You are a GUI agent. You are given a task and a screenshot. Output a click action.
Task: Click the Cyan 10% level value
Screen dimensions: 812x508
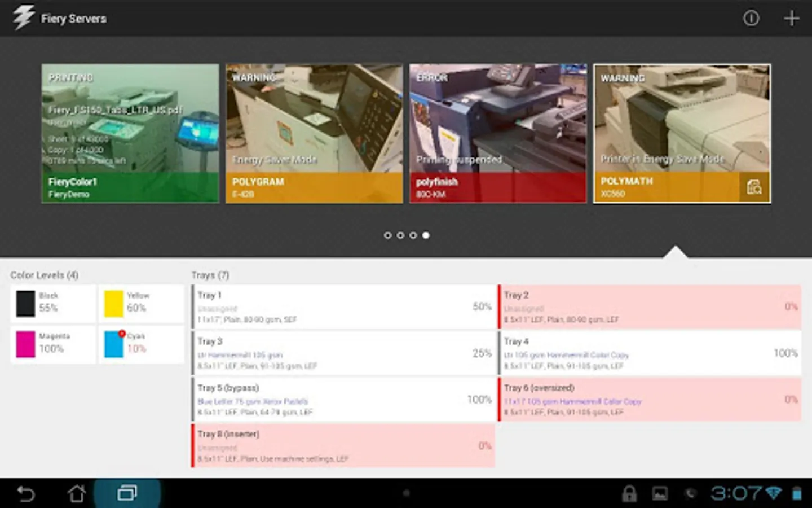point(136,349)
